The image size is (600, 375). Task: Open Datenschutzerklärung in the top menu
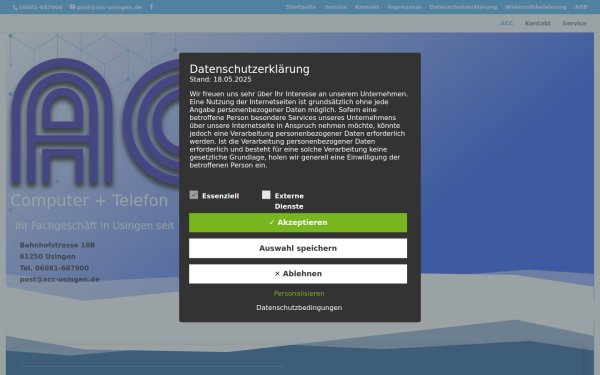pyautogui.click(x=463, y=7)
